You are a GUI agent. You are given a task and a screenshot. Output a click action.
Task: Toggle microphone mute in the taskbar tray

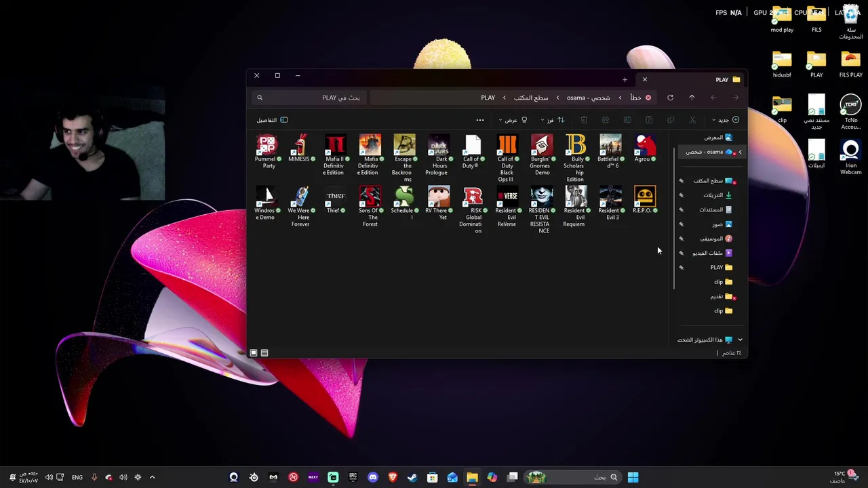coord(94,477)
